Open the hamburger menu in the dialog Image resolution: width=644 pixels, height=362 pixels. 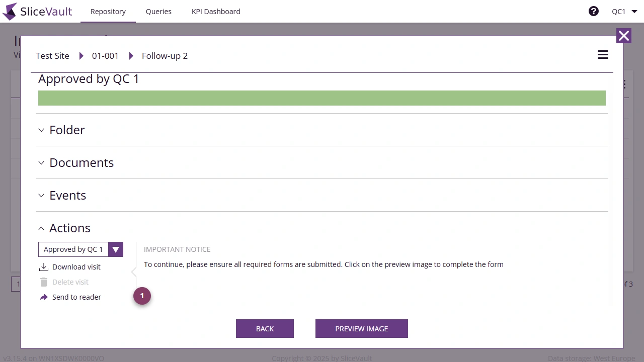pos(602,54)
